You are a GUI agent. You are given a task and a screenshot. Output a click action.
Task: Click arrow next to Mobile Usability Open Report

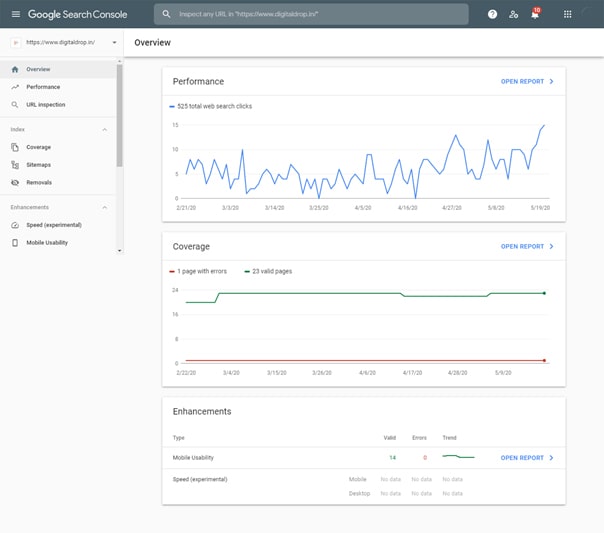(552, 458)
